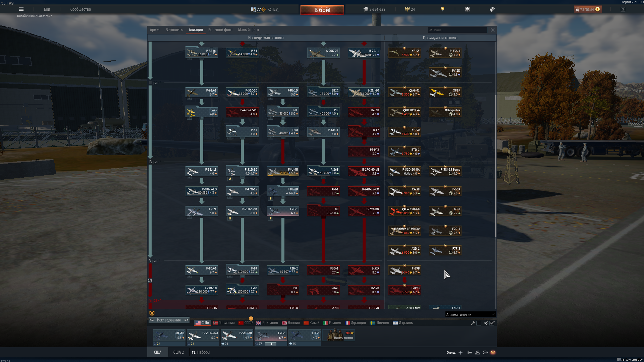The height and width of the screenshot is (362, 644).
Task: Open the Battle Pass ticket icon
Action: pos(492,9)
